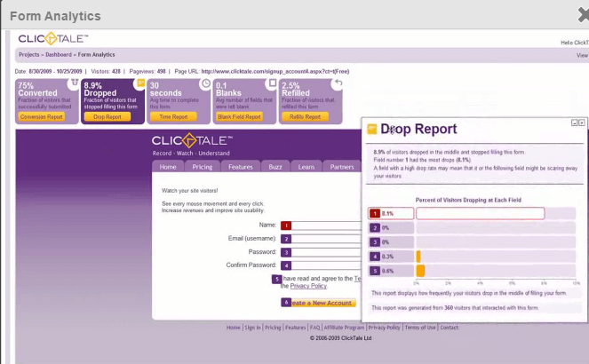Switch to Partners tab
Viewport: 589px width, 364px height.
pos(342,167)
